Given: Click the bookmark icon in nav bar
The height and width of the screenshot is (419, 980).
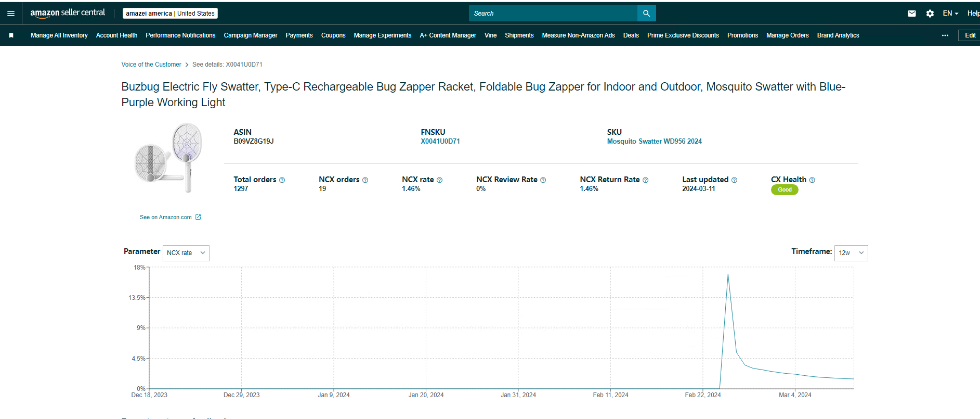Looking at the screenshot, I should [11, 35].
